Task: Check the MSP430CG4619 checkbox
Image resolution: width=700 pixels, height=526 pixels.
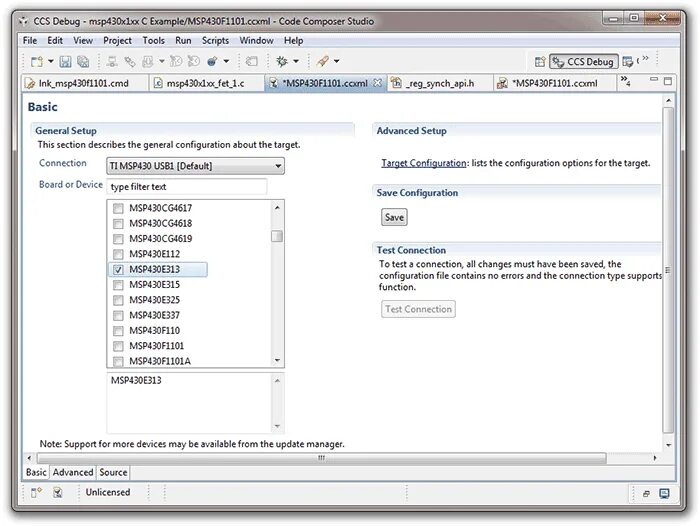Action: (x=118, y=239)
